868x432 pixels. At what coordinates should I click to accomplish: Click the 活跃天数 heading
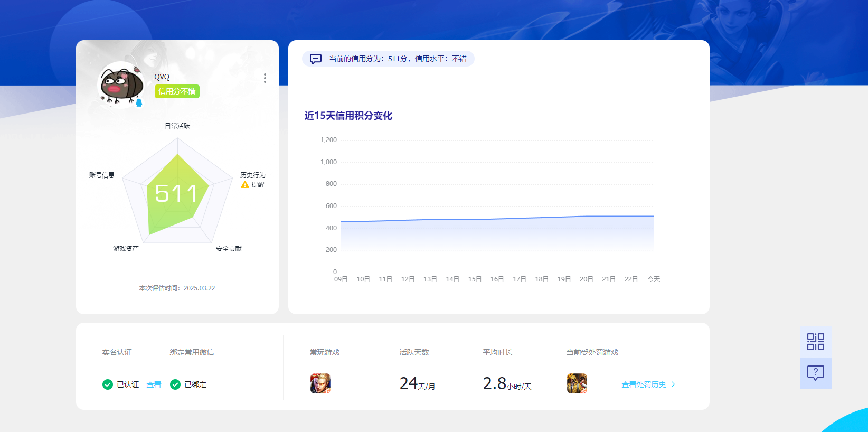click(414, 352)
